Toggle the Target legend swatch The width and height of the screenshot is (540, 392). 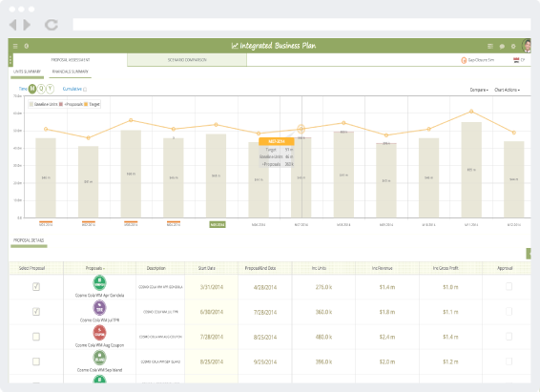[x=86, y=104]
